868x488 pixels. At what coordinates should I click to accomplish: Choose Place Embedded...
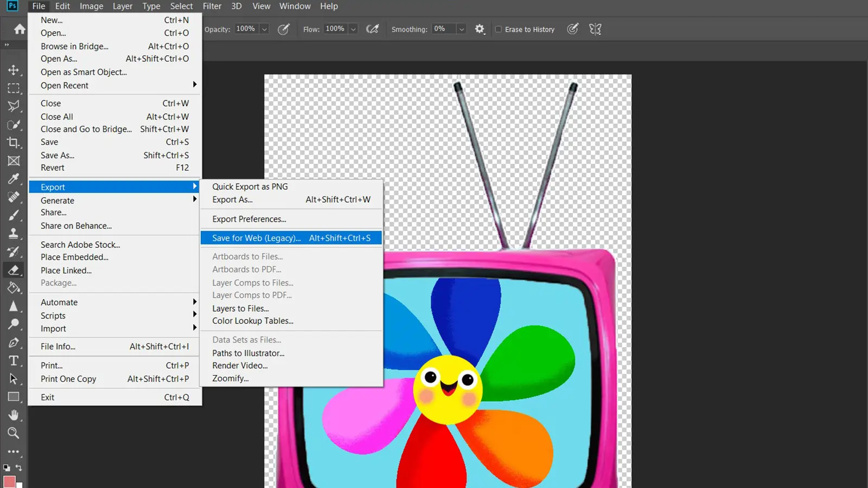[x=115, y=257]
